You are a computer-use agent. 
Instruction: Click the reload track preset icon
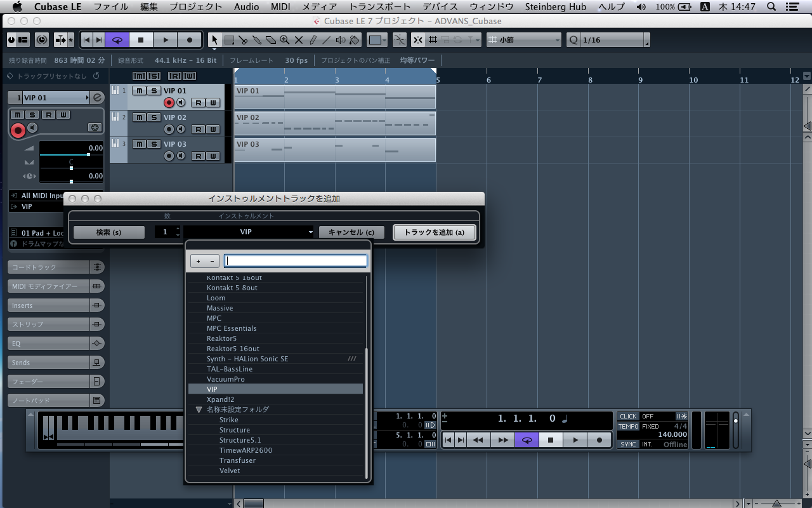click(96, 76)
